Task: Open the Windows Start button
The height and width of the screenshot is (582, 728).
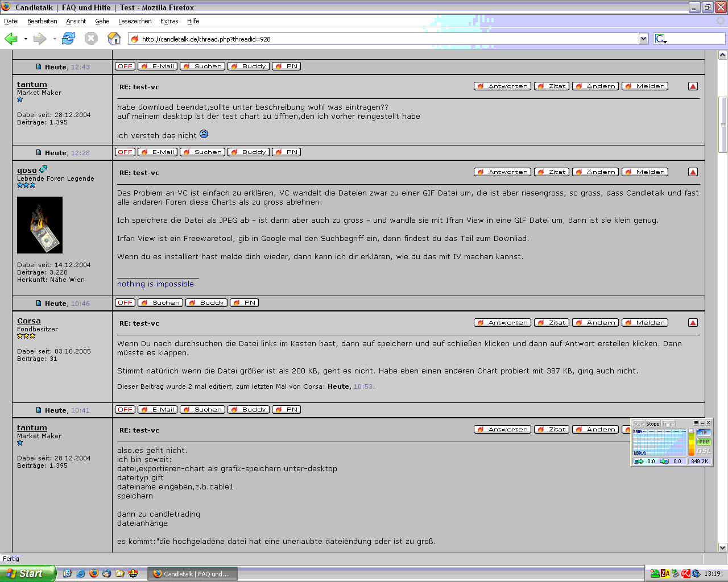Action: point(28,573)
